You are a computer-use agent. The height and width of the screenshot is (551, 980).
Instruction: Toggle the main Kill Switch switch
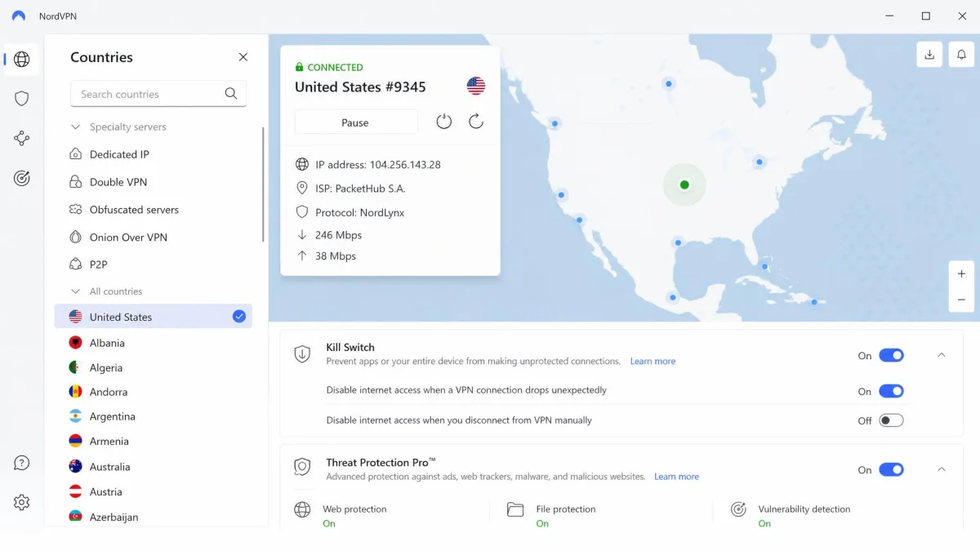coord(891,355)
